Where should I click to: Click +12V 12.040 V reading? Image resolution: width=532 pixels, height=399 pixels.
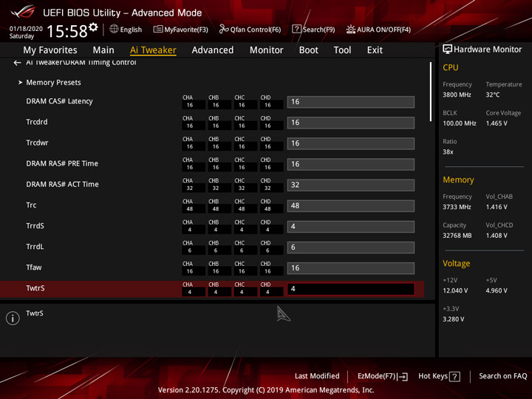455,291
